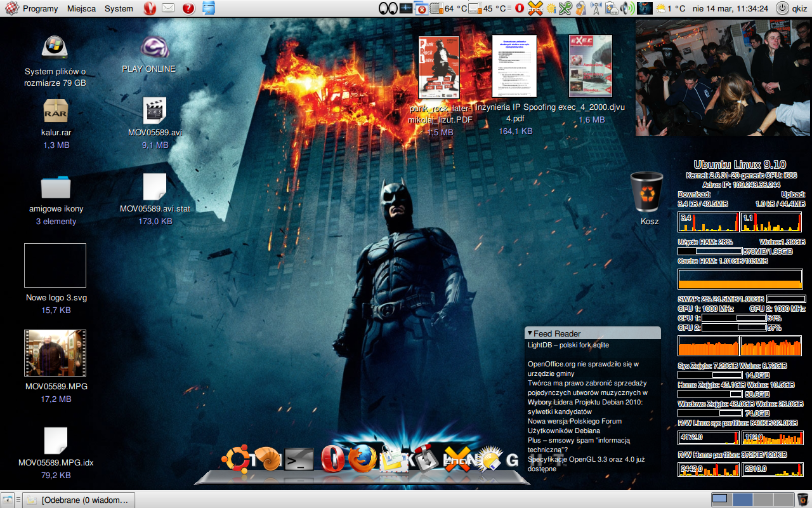Open the system monitor graph applet
This screenshot has width=812, height=508.
tap(405, 8)
